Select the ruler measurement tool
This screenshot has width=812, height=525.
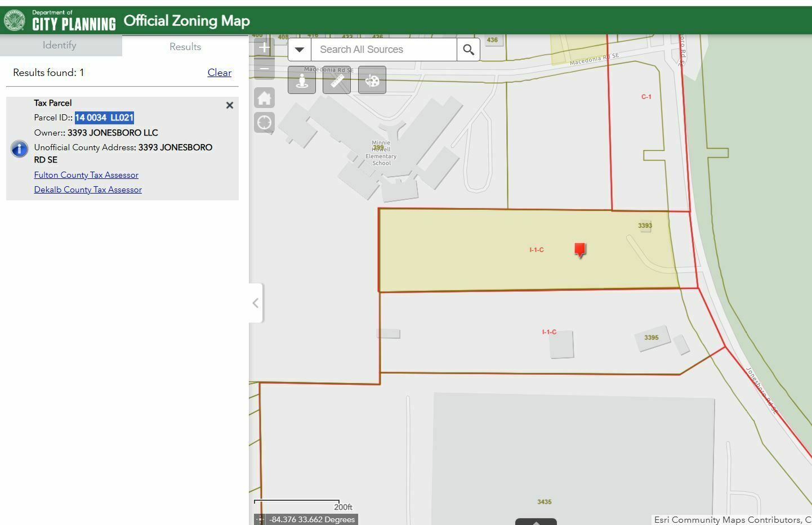[x=337, y=80]
